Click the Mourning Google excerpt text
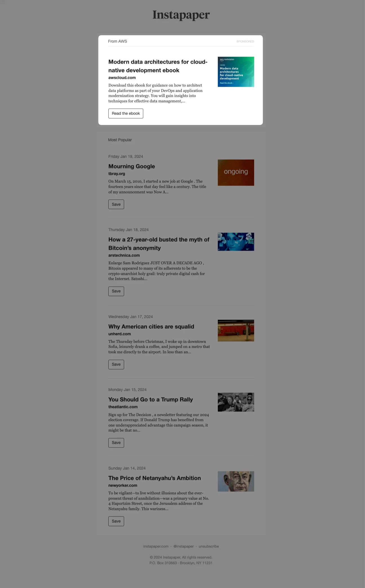This screenshot has height=588, width=365. tap(157, 187)
